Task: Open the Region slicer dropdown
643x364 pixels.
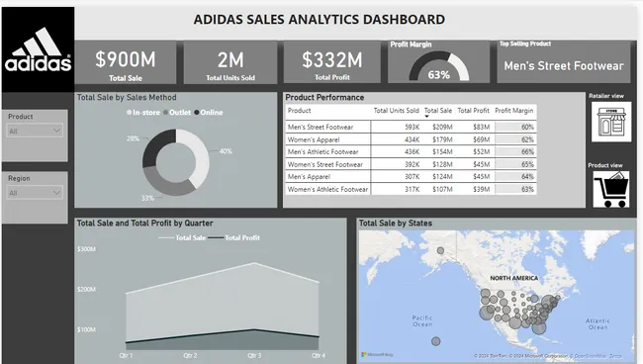Action: [35, 193]
